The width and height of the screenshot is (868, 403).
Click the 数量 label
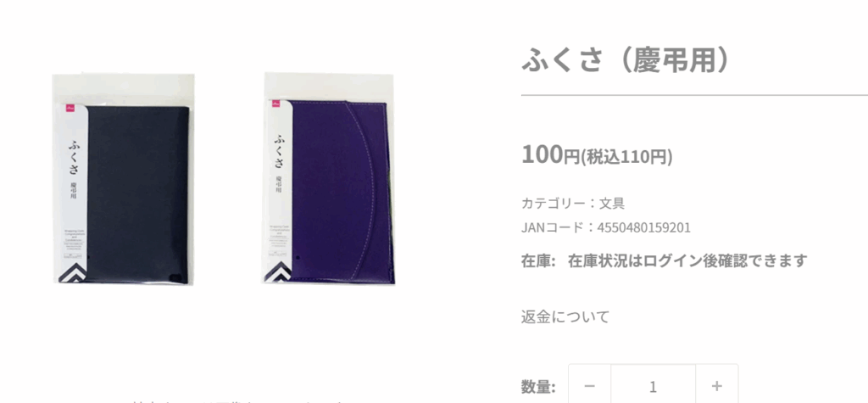538,386
